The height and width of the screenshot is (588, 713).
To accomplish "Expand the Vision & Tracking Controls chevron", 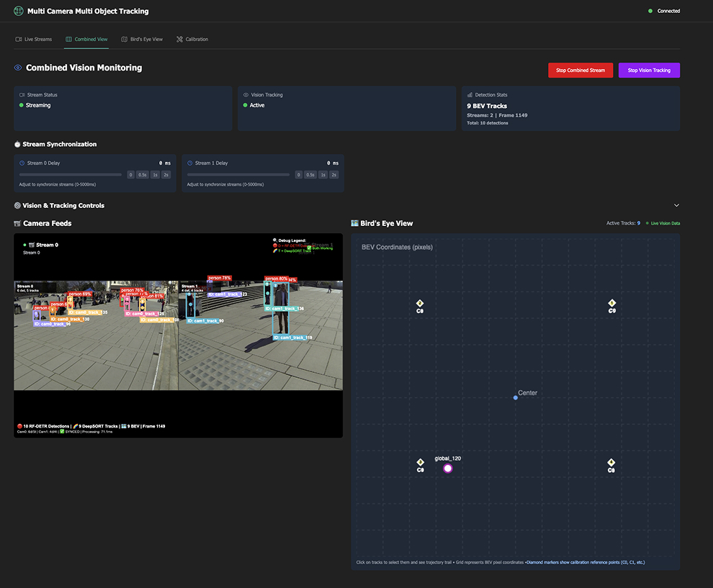I will coord(676,206).
